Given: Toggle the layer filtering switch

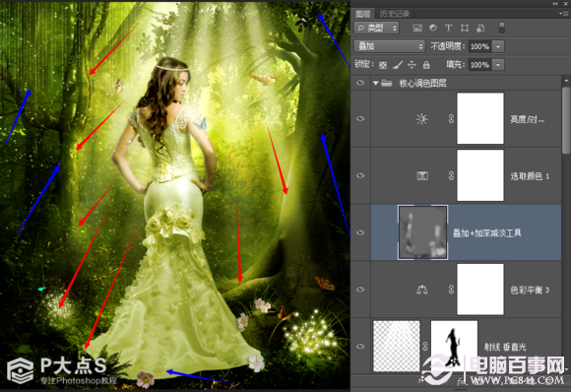Looking at the screenshot, I should tap(501, 28).
